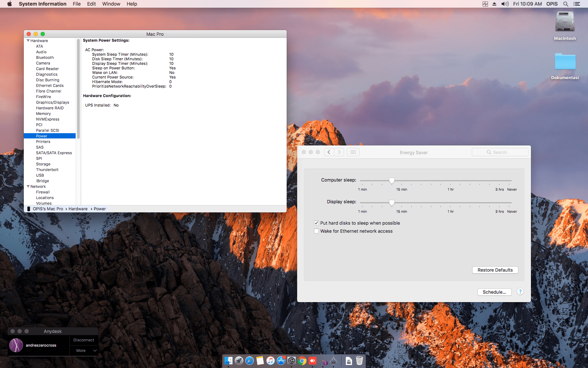Image resolution: width=588 pixels, height=368 pixels.
Task: Open Launchpad from the Dock
Action: point(239,361)
